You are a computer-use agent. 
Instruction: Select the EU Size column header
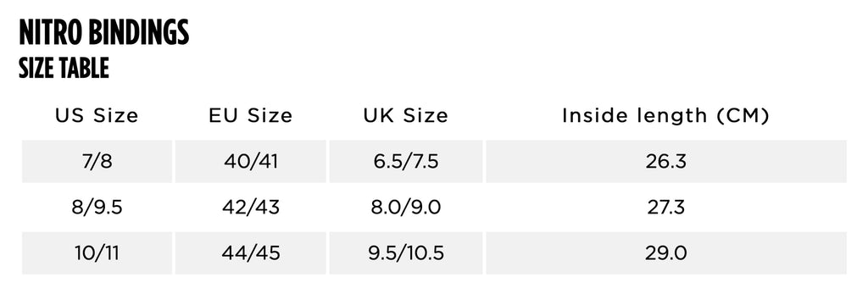tap(251, 116)
